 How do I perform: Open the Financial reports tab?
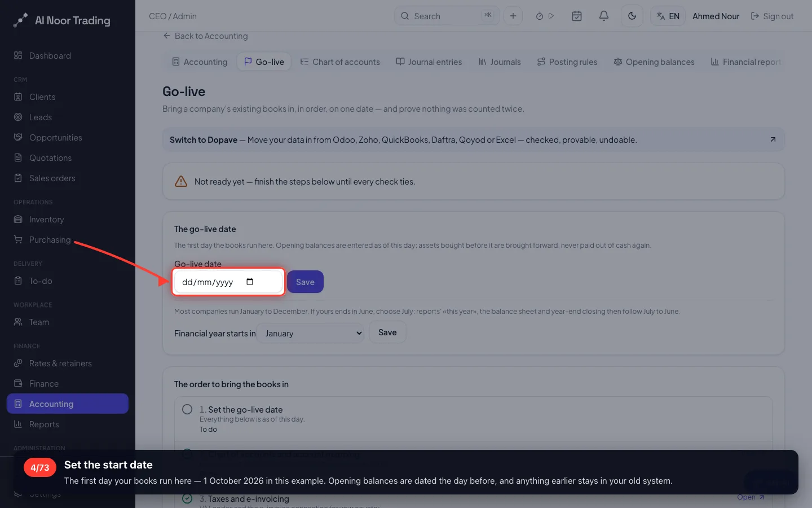[745, 62]
